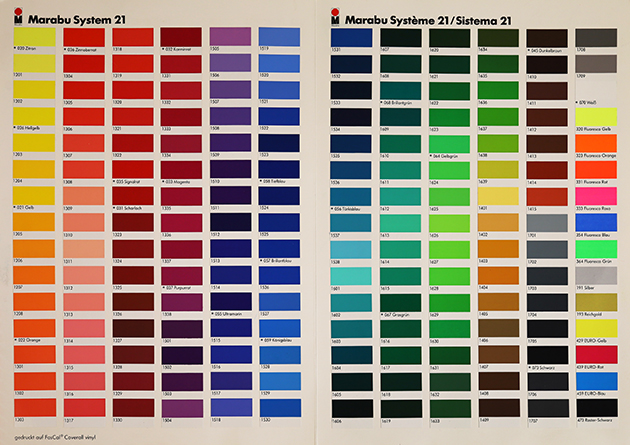This screenshot has height=445, width=630.
Task: Click the Marabu logo beside System 21 title
Action: (x=18, y=17)
